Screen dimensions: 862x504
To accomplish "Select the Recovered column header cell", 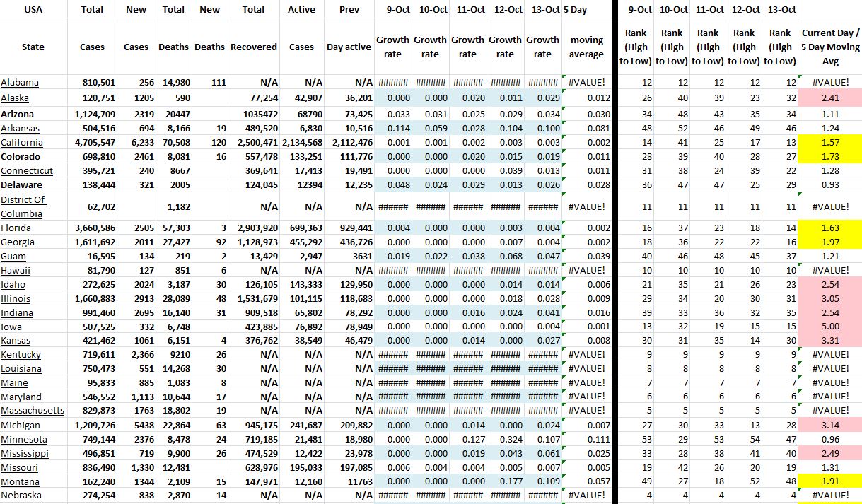I will click(253, 47).
